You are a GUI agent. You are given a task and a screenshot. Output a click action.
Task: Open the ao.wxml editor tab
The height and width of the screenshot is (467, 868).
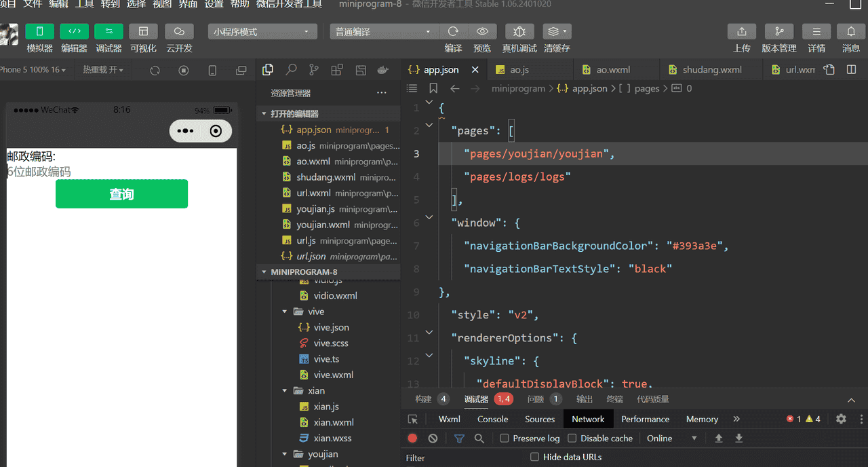pos(613,70)
